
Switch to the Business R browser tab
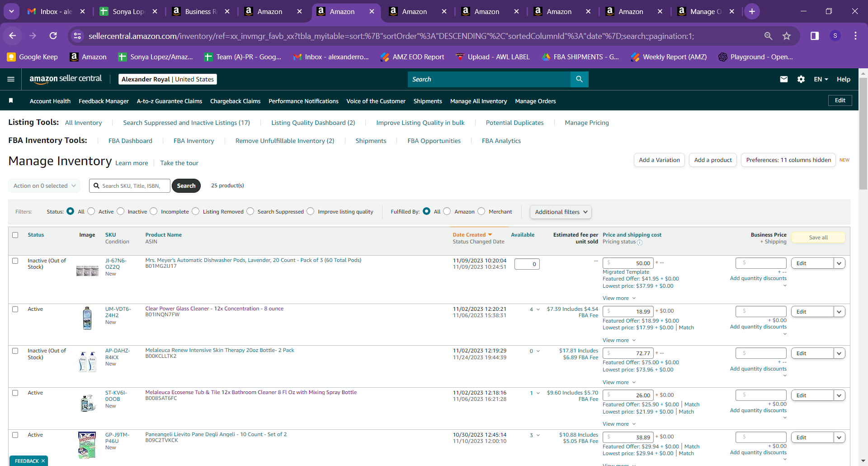coord(200,11)
